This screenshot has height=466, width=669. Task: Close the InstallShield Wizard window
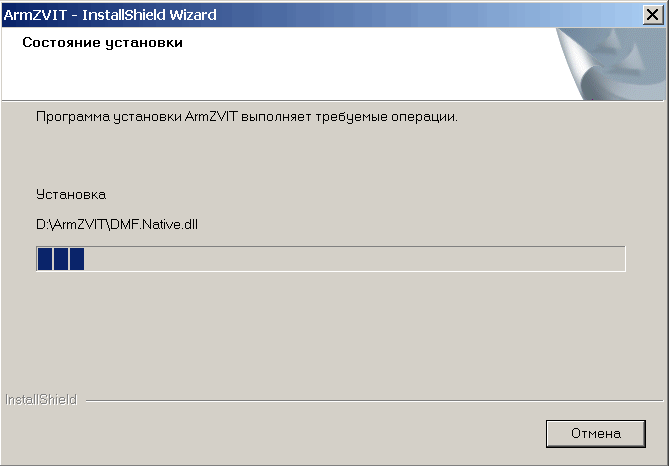(x=653, y=15)
